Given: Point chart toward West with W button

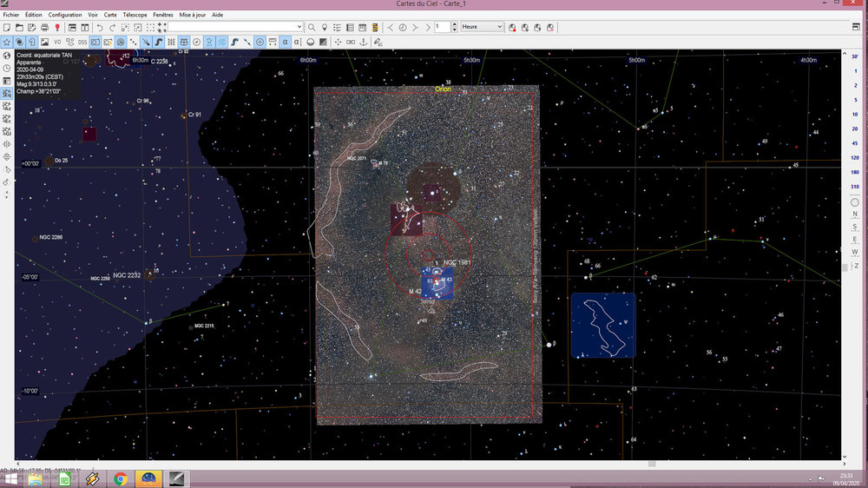Looking at the screenshot, I should click(x=855, y=252).
